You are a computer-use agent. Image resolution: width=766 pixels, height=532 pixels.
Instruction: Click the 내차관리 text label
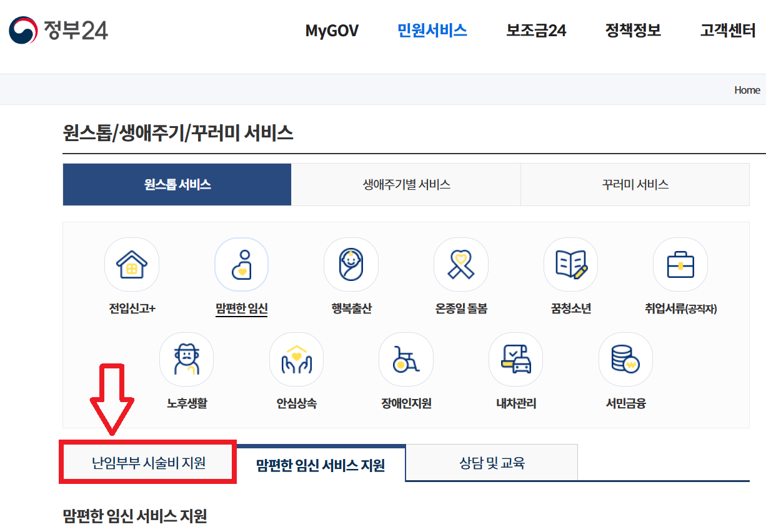point(516,403)
